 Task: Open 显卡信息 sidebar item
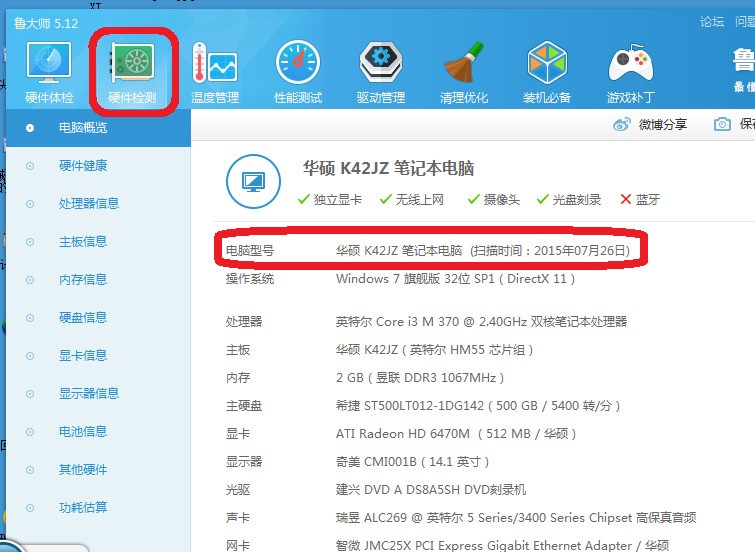point(98,355)
